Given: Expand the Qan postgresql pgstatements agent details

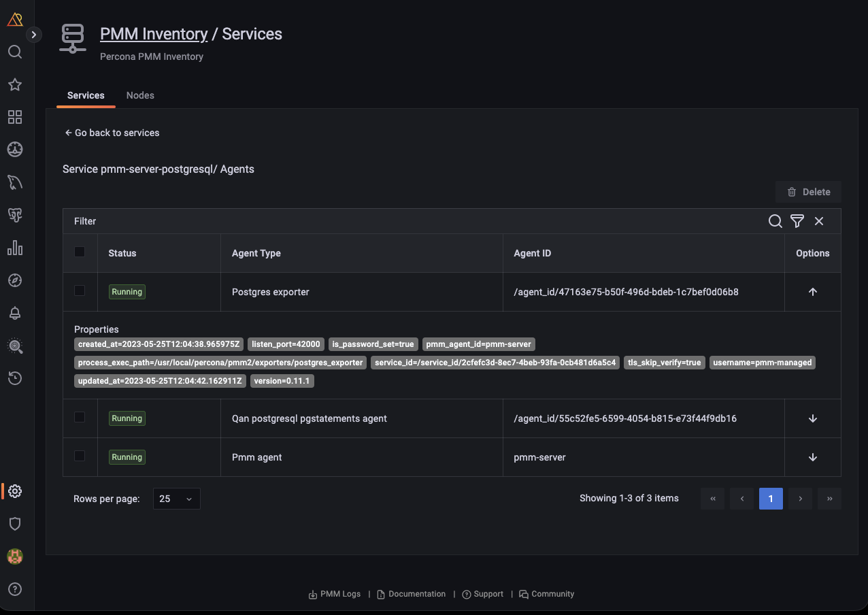Looking at the screenshot, I should click(812, 418).
